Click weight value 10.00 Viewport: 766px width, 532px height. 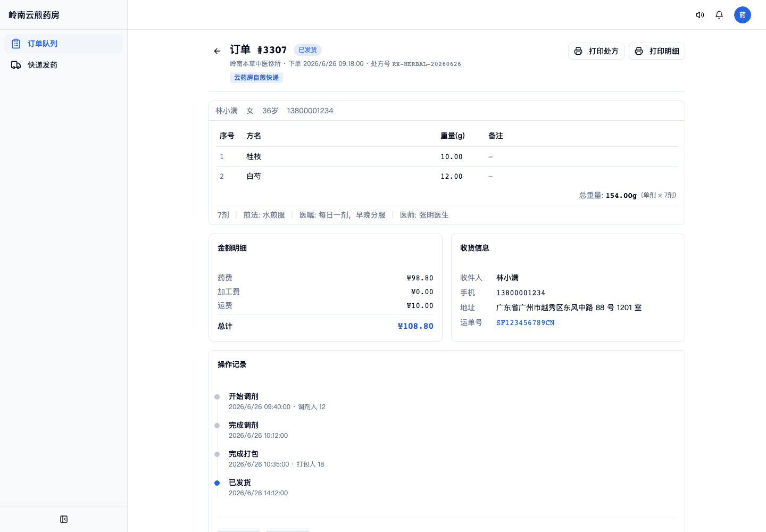tap(452, 156)
